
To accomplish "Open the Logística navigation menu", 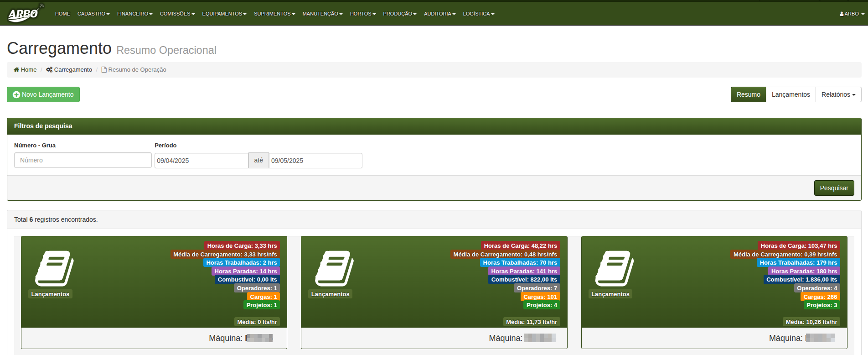I will 478,14.
